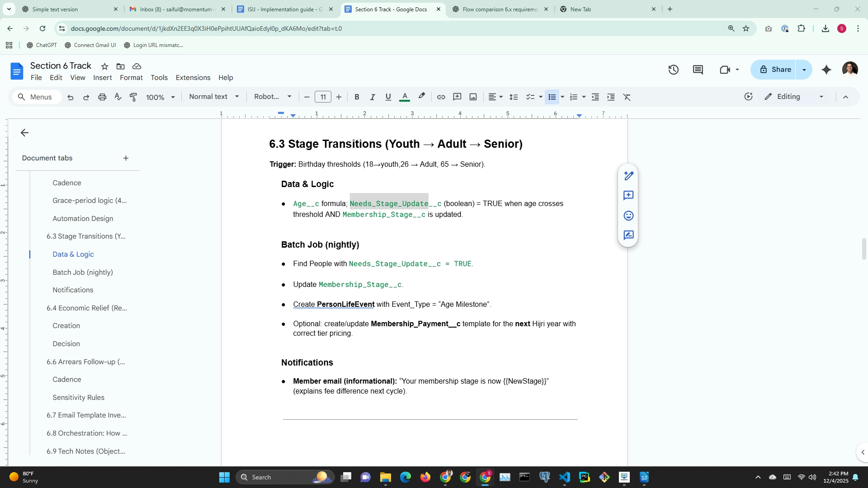
Task: Open the Format menu
Action: pyautogui.click(x=131, y=78)
